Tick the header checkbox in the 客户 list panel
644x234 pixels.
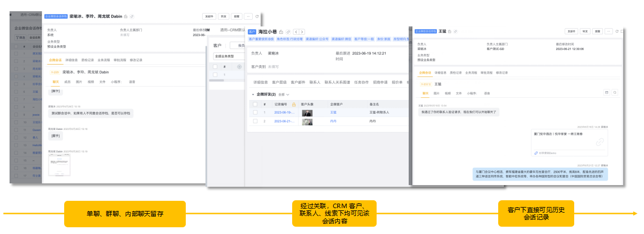[215, 66]
